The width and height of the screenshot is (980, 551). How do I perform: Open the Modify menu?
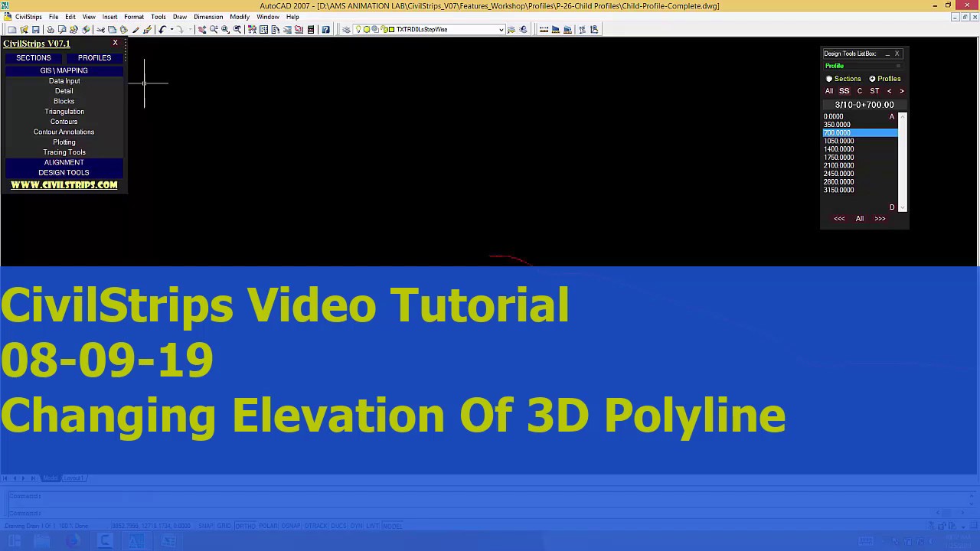240,17
